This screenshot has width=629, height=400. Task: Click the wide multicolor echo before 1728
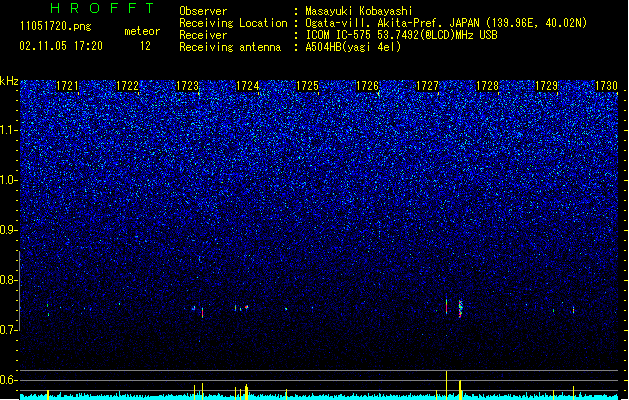pos(461,309)
